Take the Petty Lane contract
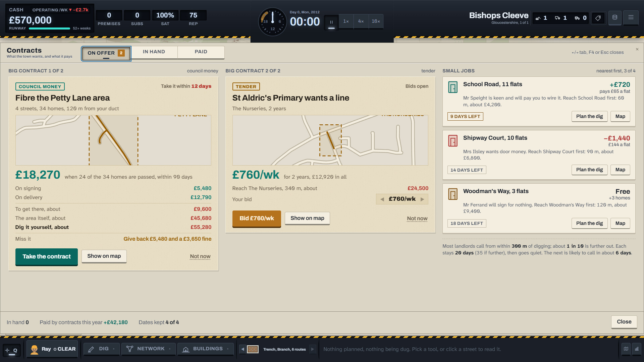The width and height of the screenshot is (644, 362). coord(47,257)
